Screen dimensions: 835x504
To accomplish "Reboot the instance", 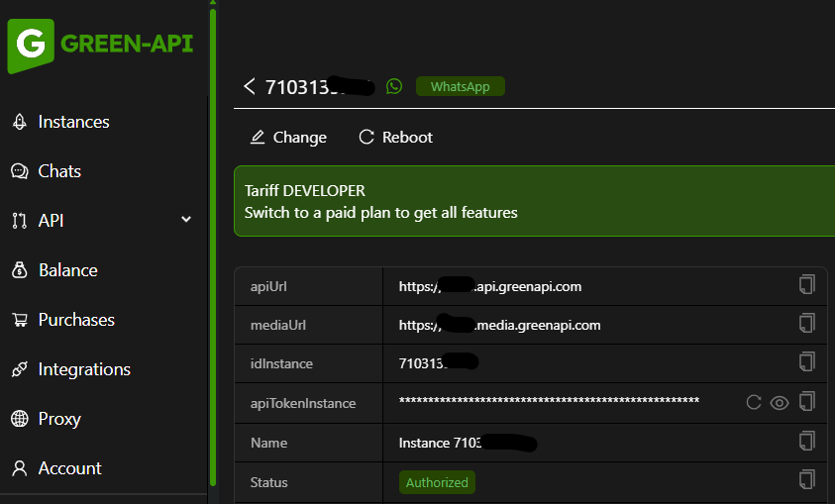I will pyautogui.click(x=396, y=138).
